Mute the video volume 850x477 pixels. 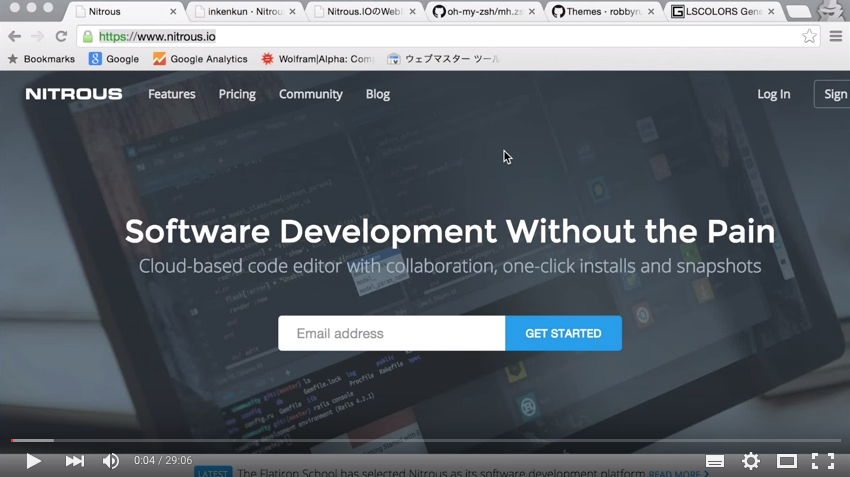pos(110,461)
